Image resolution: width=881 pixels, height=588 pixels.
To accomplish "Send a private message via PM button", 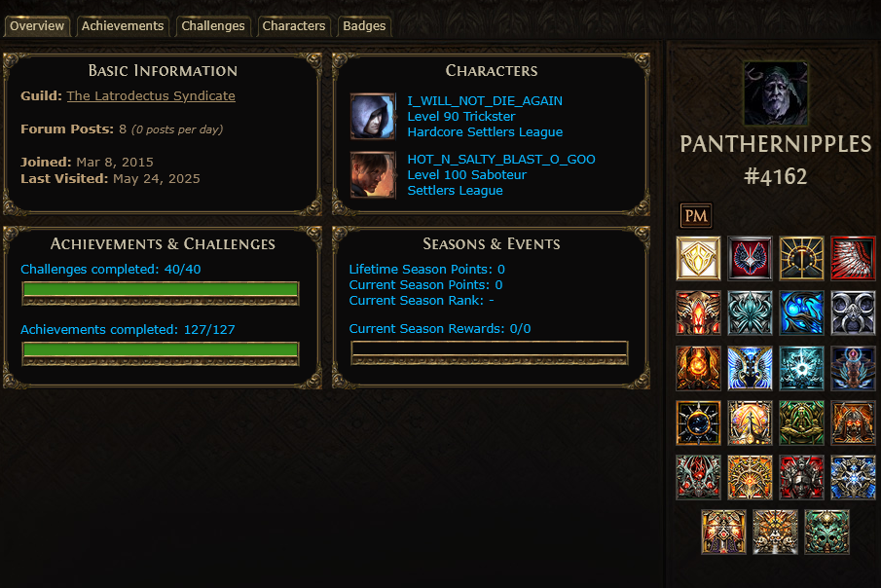I will tap(696, 216).
